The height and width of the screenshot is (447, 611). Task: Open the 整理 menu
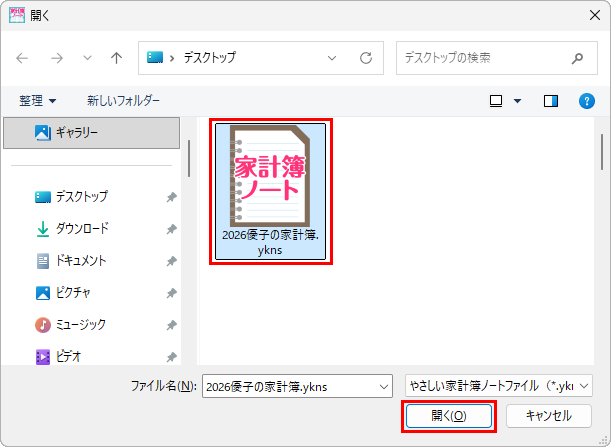[37, 101]
